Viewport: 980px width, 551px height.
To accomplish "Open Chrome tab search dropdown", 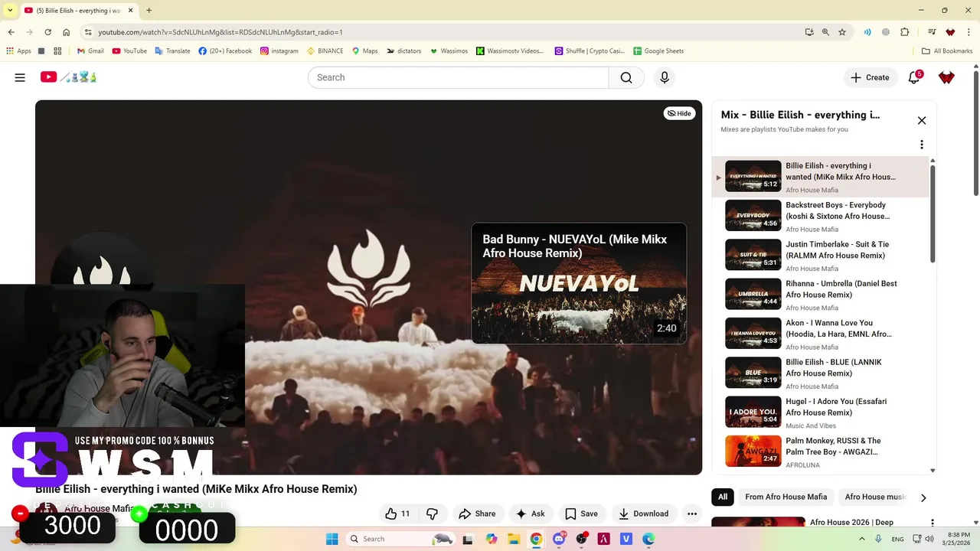I will pyautogui.click(x=10, y=11).
